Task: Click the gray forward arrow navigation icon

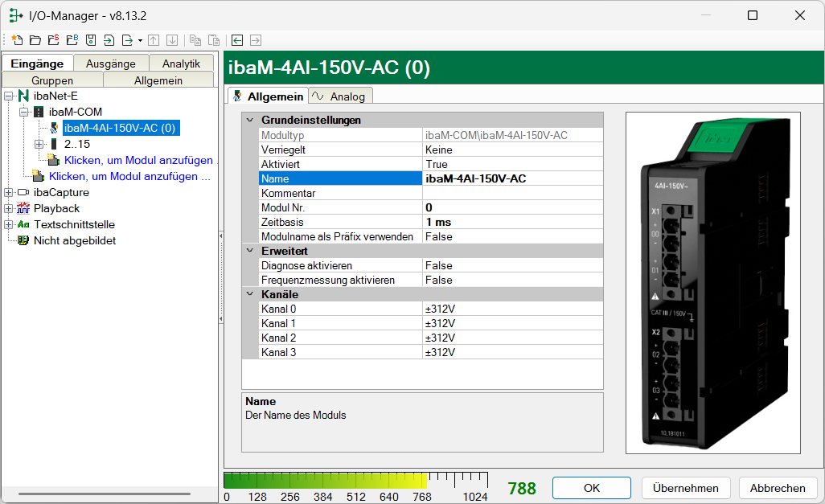Action: pos(256,40)
